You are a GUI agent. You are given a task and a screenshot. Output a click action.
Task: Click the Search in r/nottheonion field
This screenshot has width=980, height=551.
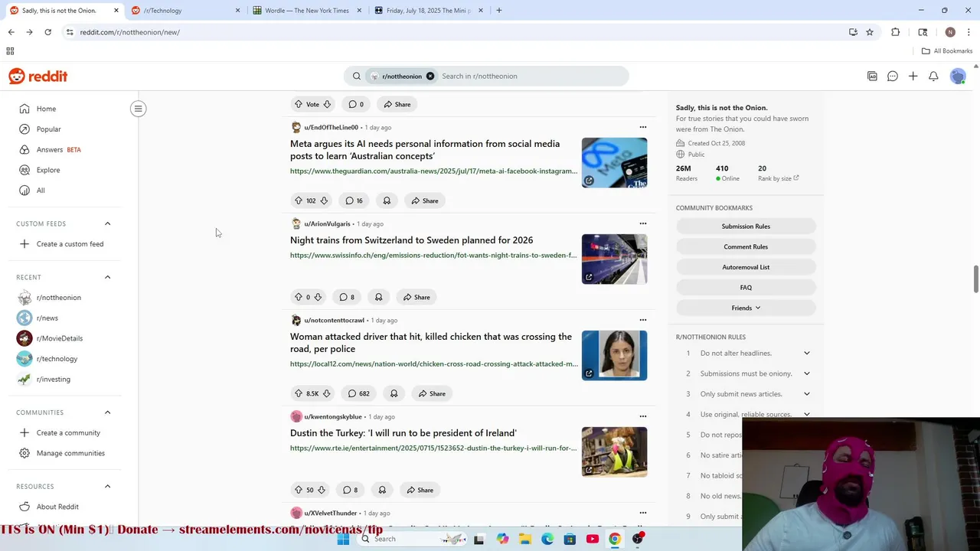tap(532, 76)
